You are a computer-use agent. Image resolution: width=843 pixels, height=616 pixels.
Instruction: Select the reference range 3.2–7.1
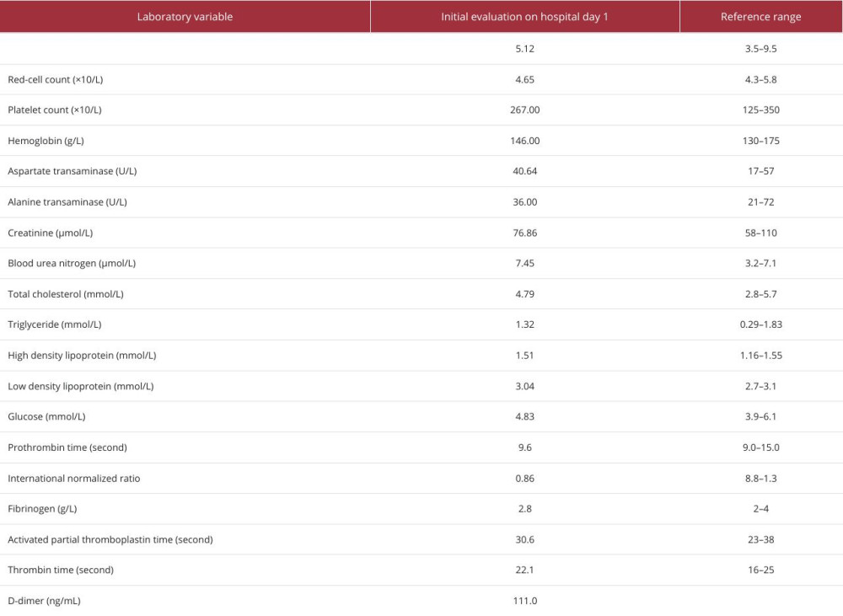coord(760,263)
